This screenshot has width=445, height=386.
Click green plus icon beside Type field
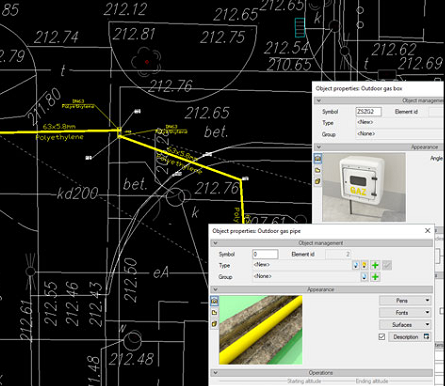[375, 265]
